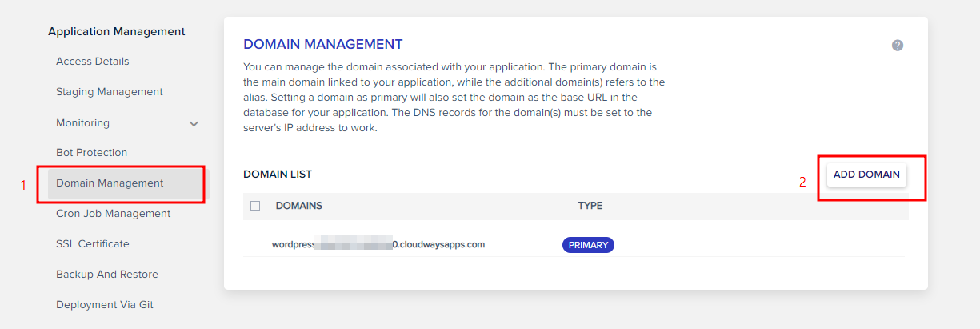Click the TYPE column header
The width and height of the screenshot is (980, 329).
(x=590, y=206)
